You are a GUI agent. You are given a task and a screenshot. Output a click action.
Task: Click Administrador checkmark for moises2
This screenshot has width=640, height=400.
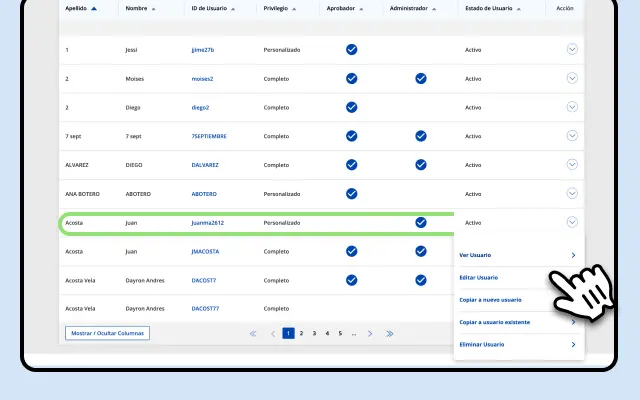click(x=421, y=78)
